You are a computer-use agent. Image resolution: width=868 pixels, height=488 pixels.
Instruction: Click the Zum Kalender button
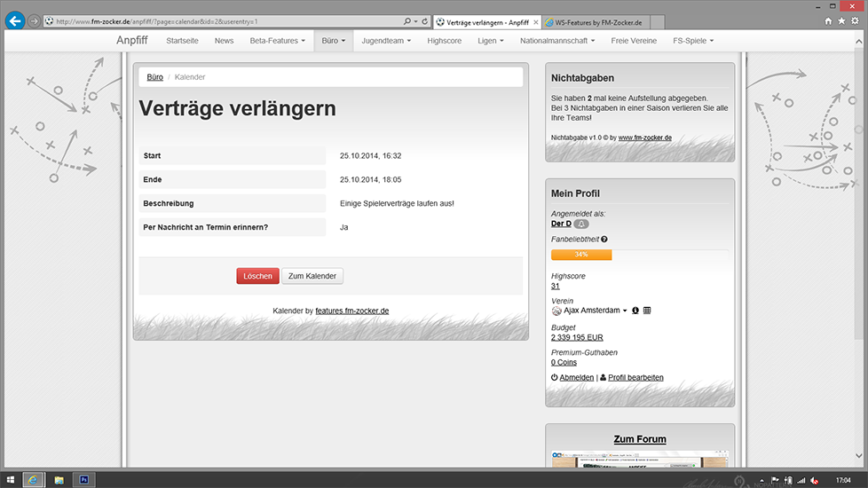(x=312, y=276)
